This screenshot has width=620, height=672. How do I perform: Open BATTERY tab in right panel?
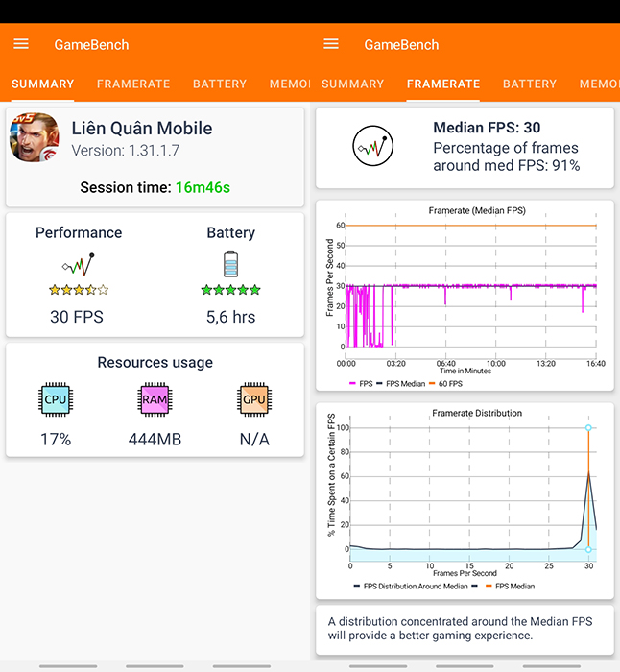(530, 84)
